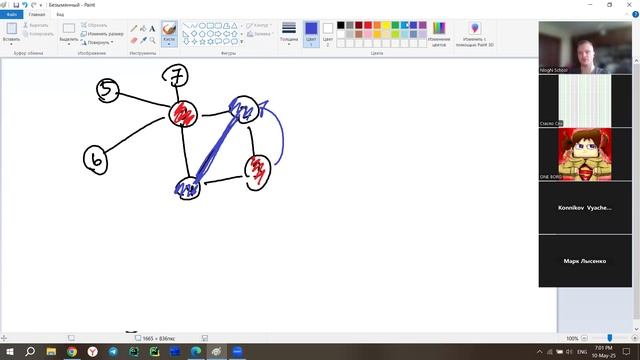Activate the Color 1 selector
This screenshot has height=360, width=640.
[x=311, y=34]
